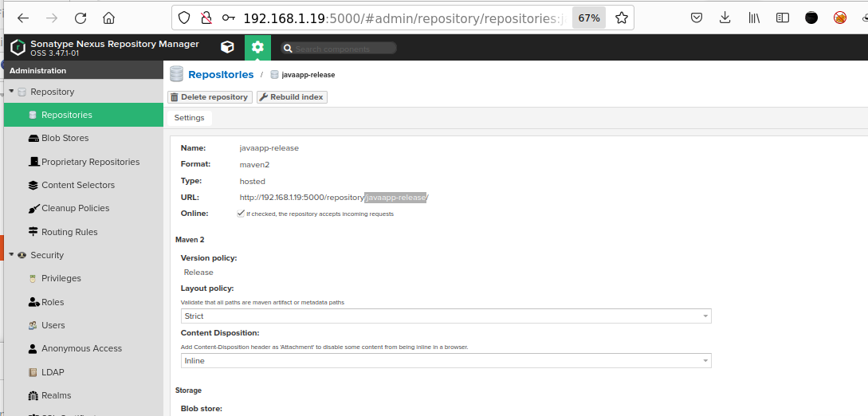Open the Layout policy Strict dropdown

(446, 316)
